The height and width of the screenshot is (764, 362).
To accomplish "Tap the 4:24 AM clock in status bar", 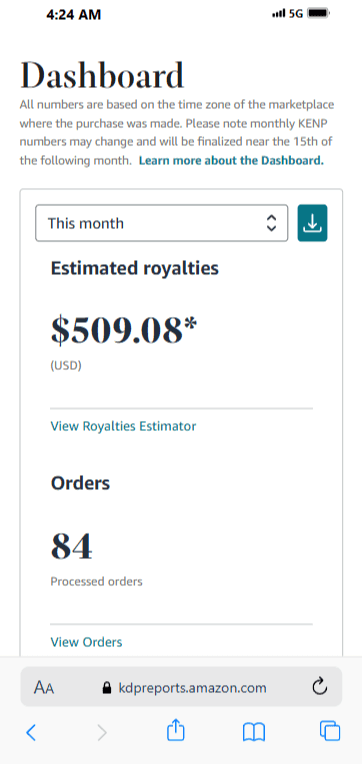I will click(74, 15).
